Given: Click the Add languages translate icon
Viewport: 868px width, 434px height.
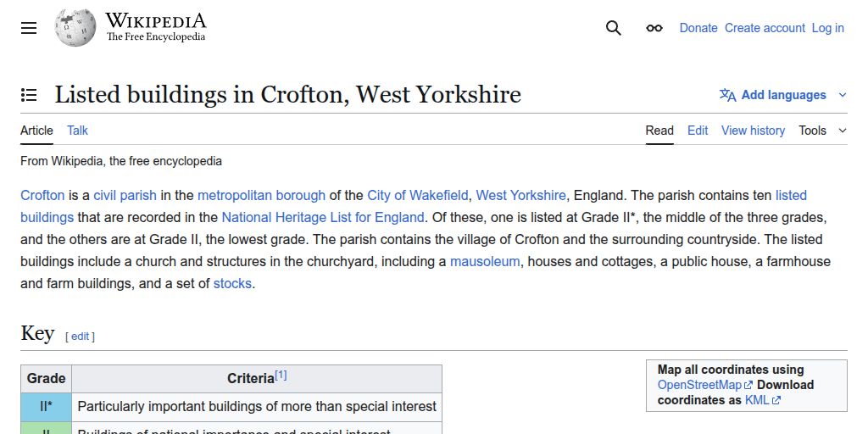Looking at the screenshot, I should (x=727, y=95).
